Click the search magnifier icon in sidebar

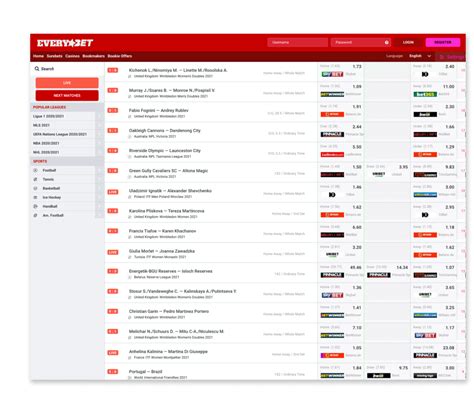[x=37, y=69]
